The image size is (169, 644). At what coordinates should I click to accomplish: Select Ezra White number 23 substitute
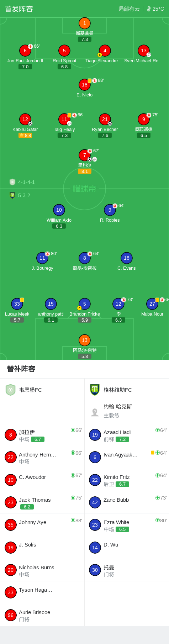click(x=127, y=525)
